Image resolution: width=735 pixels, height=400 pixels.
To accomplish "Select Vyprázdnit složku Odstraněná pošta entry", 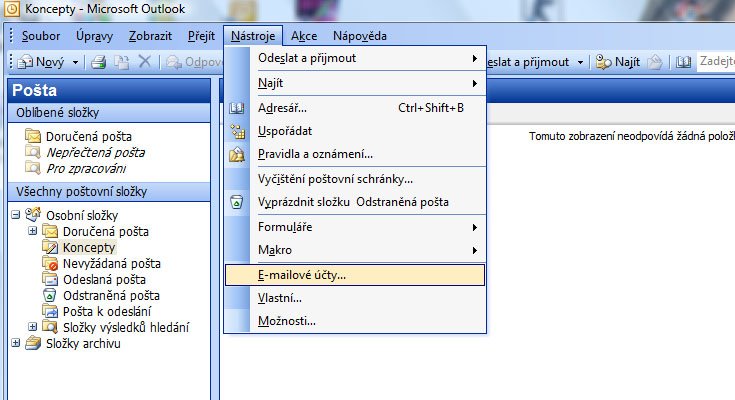I will point(355,202).
